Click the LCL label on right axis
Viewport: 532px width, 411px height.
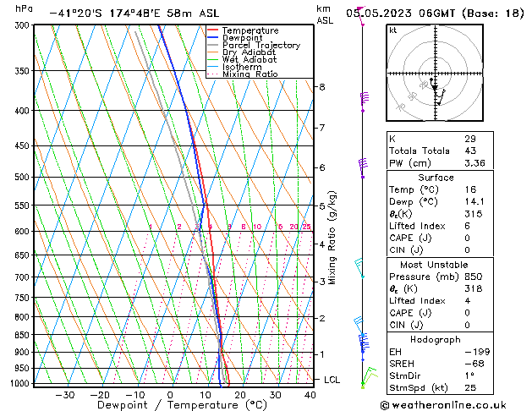[332, 380]
